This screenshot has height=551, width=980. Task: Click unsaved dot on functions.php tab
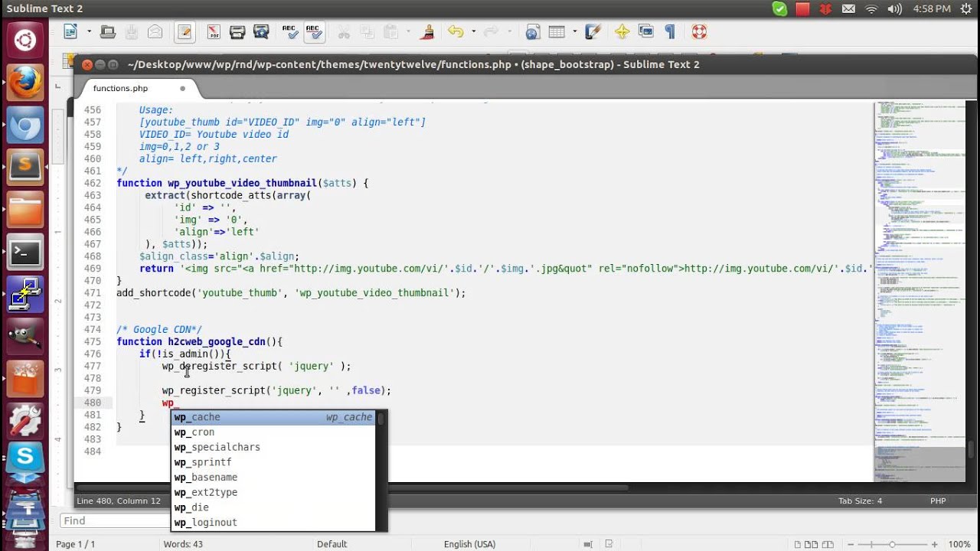pyautogui.click(x=182, y=89)
